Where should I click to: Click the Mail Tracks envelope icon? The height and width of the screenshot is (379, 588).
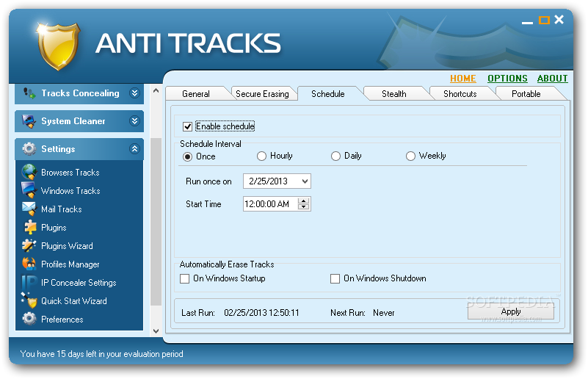click(x=29, y=209)
